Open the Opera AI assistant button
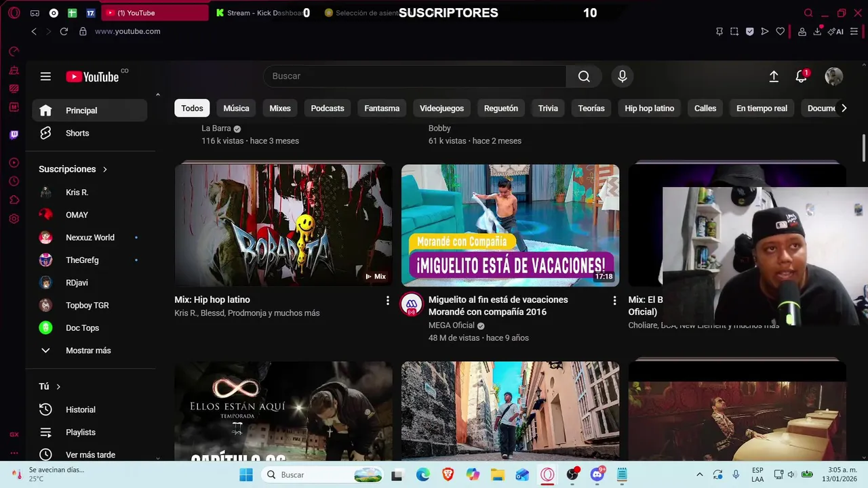Viewport: 868px width, 488px height. coord(835,31)
